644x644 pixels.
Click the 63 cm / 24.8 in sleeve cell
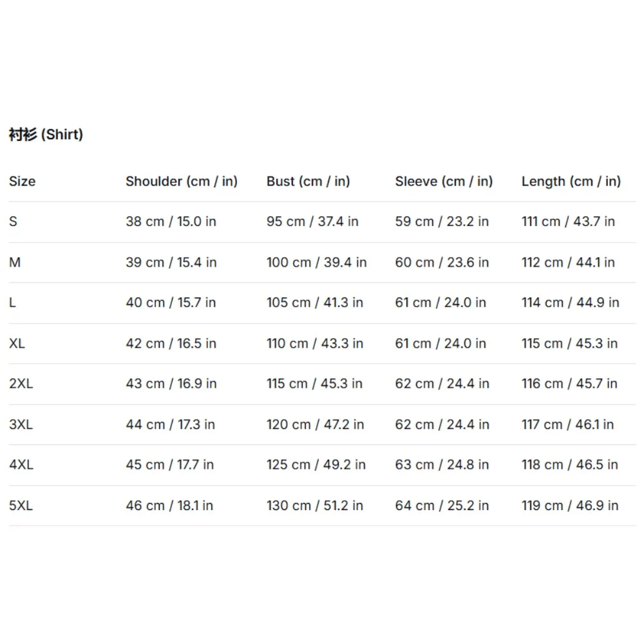pos(442,464)
